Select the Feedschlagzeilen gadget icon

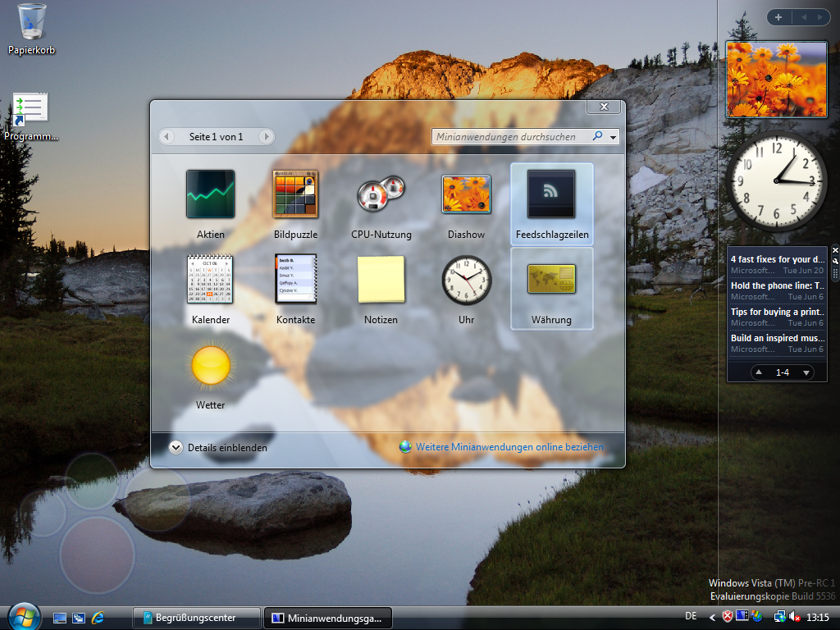click(x=551, y=194)
